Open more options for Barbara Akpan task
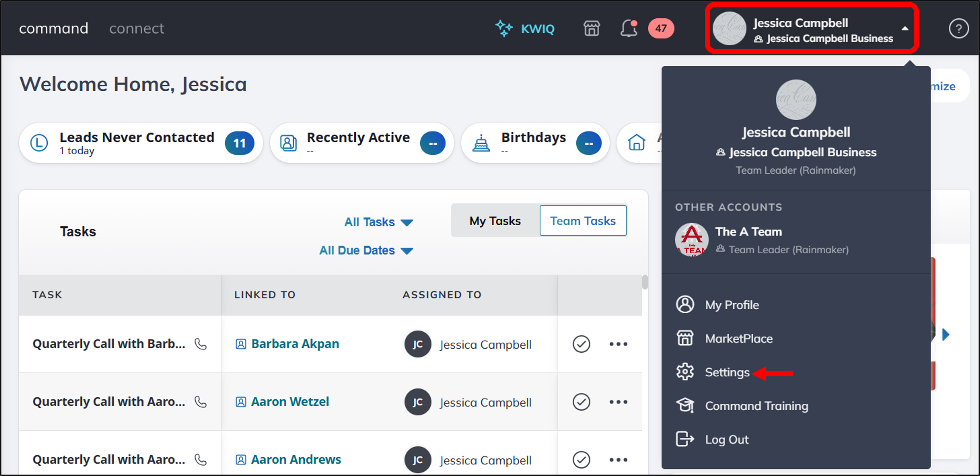980x476 pixels. click(x=618, y=344)
